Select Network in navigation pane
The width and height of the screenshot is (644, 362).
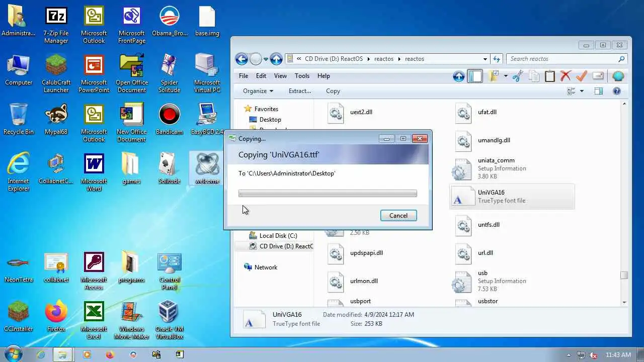266,267
